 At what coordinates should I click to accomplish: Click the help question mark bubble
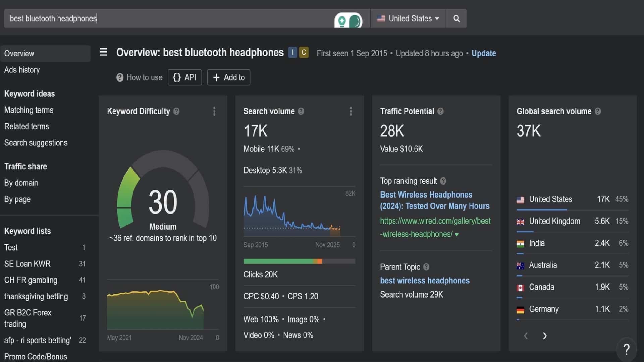click(x=626, y=349)
